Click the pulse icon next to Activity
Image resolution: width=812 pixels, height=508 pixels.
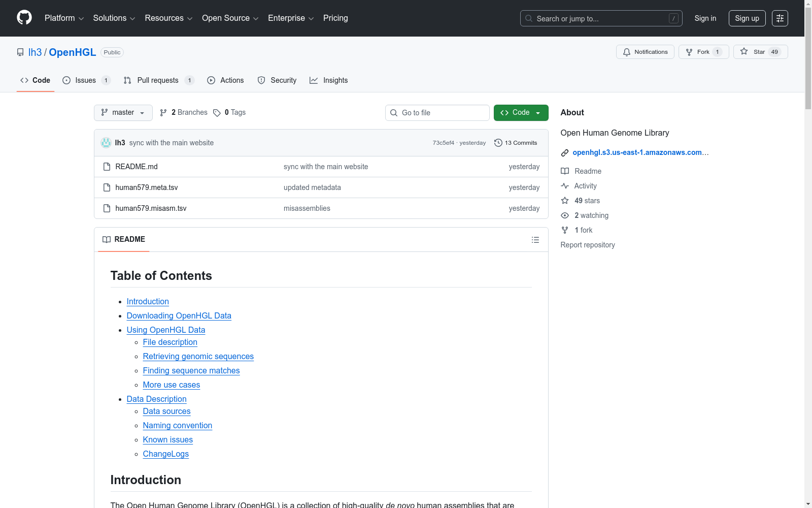click(565, 186)
